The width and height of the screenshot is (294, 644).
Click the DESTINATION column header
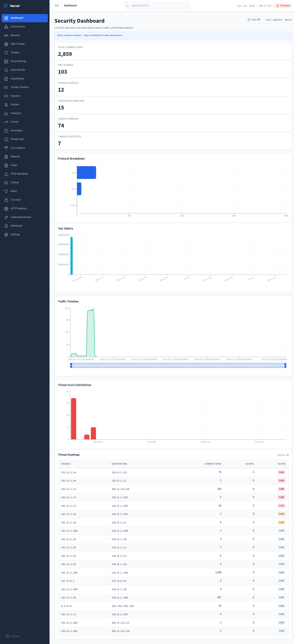pos(119,464)
